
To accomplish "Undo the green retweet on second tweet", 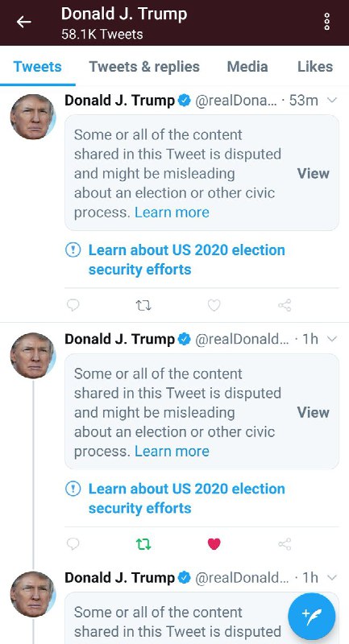I will [x=143, y=544].
